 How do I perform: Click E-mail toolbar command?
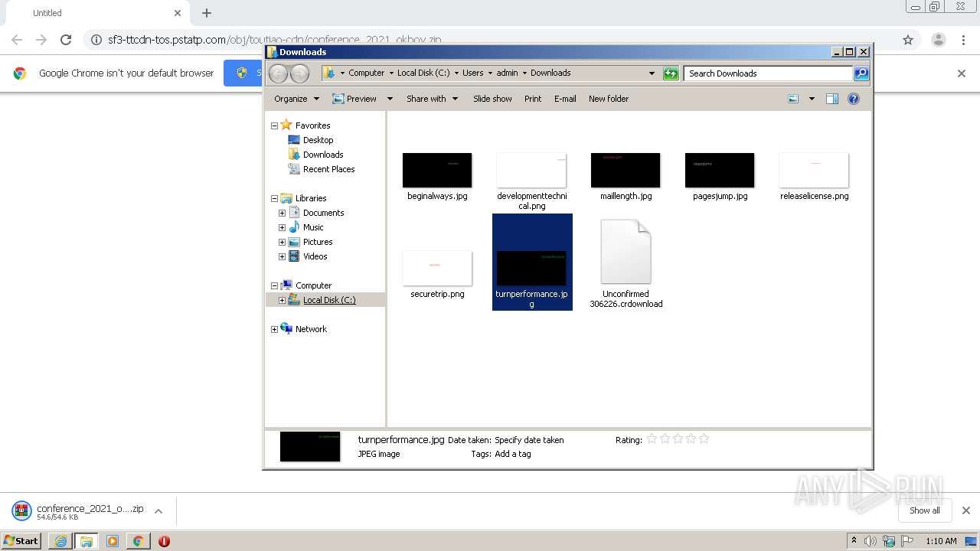click(x=565, y=99)
